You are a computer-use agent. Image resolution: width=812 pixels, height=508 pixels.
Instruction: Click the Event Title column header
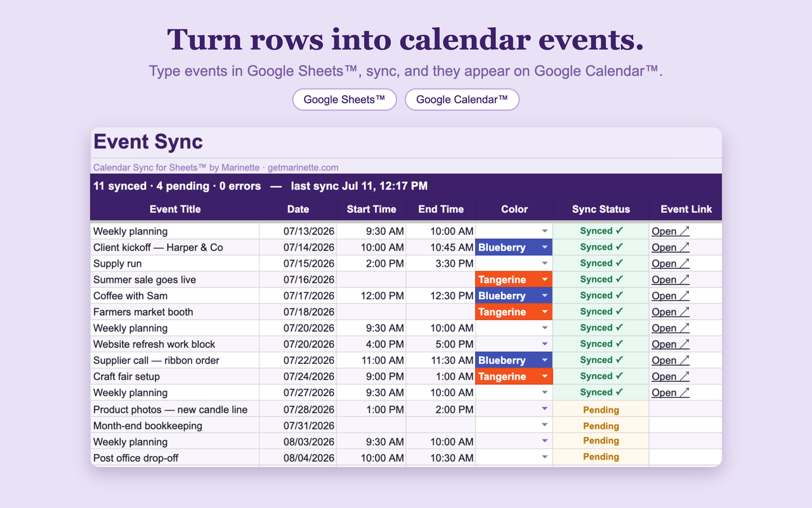[175, 209]
